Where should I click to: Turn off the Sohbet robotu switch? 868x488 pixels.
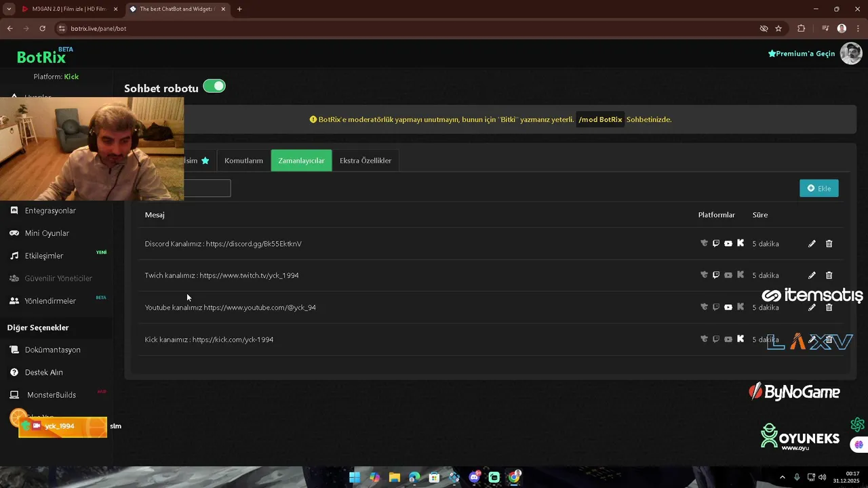click(214, 86)
